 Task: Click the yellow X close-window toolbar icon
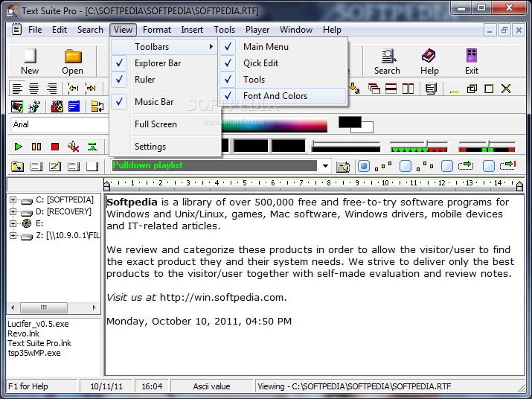point(506,89)
